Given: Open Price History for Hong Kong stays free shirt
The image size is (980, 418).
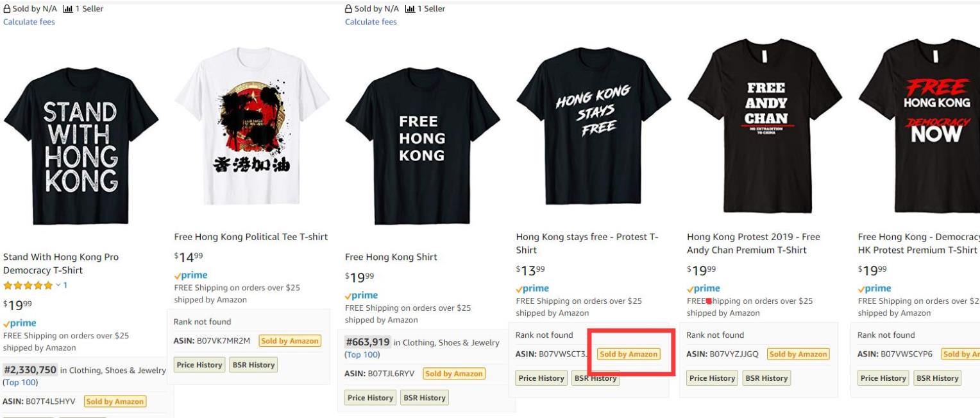Looking at the screenshot, I should pyautogui.click(x=541, y=378).
